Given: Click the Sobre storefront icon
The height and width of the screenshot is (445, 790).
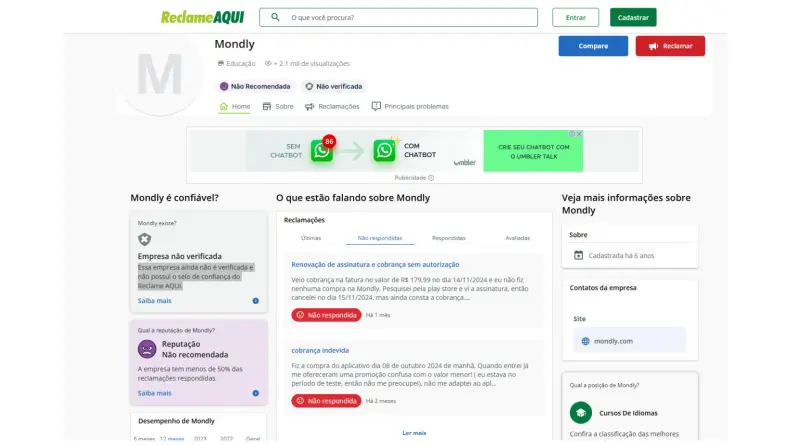Looking at the screenshot, I should 267,106.
